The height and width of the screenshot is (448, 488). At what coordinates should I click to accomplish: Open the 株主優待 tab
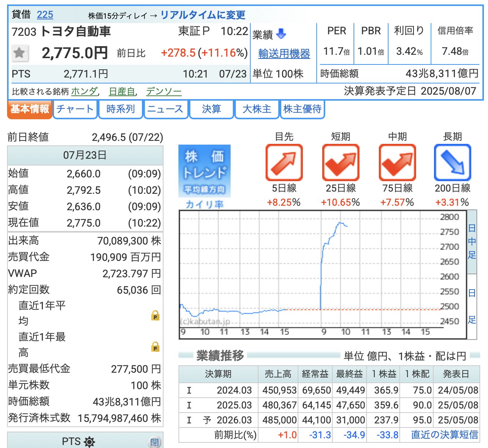tap(302, 109)
